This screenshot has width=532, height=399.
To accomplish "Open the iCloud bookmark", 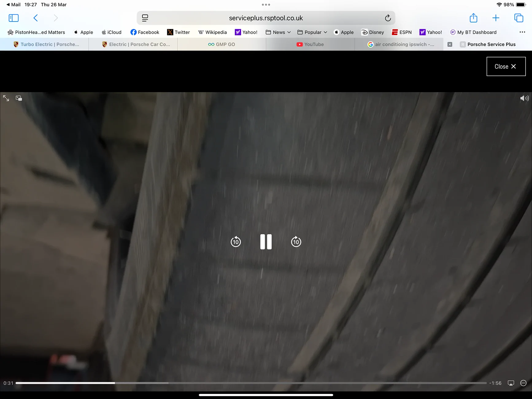I will [x=111, y=32].
